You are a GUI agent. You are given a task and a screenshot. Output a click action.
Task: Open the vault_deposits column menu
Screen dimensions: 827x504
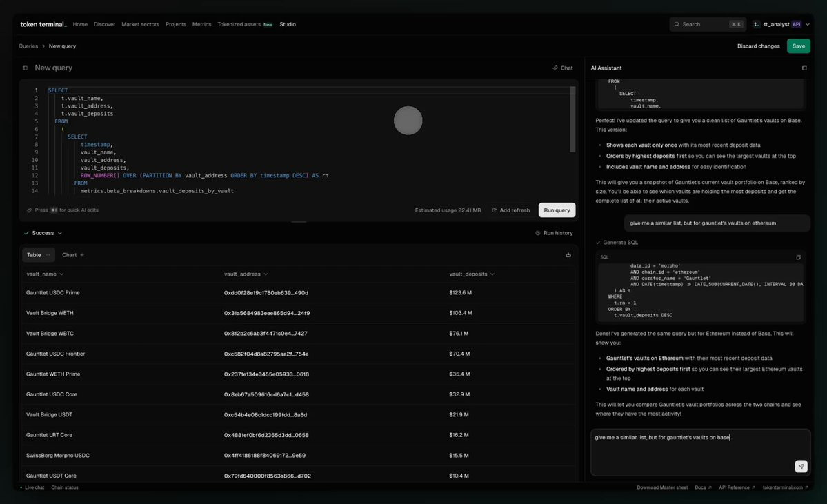[492, 274]
